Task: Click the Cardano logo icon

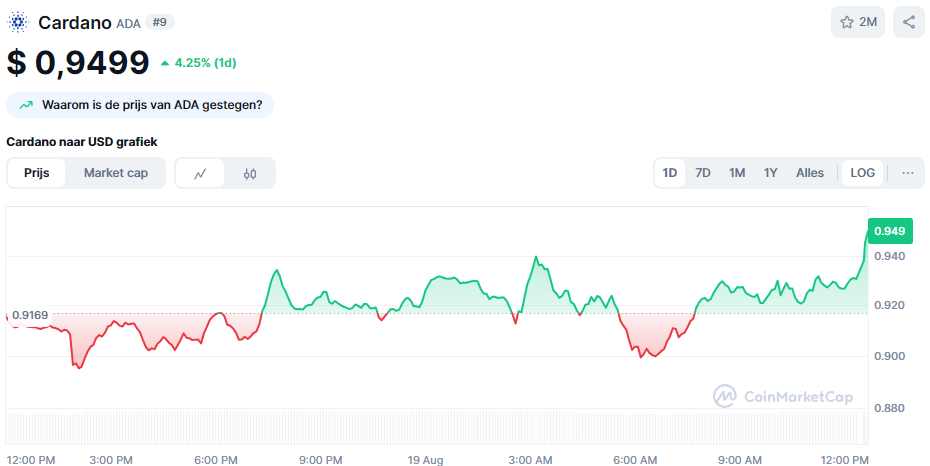Action: coord(17,23)
